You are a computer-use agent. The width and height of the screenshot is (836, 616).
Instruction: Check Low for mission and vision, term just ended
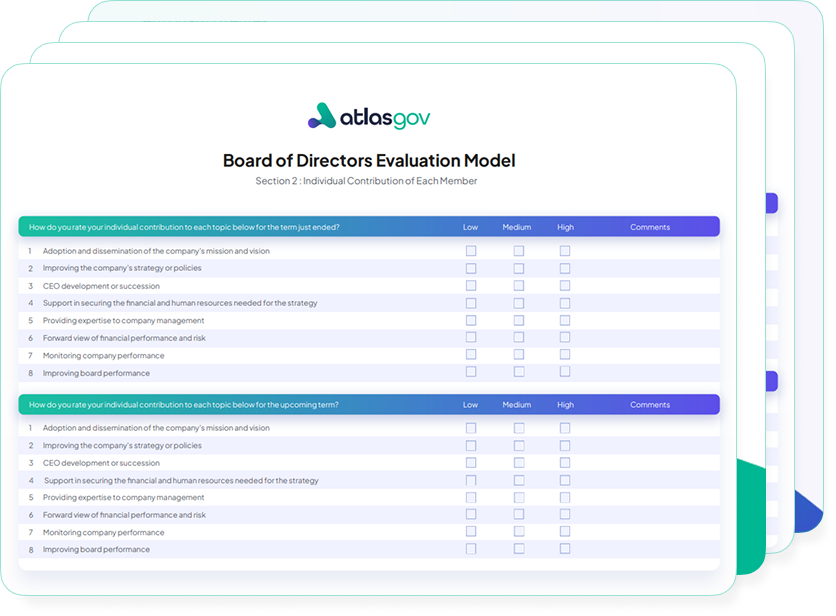[x=471, y=251]
